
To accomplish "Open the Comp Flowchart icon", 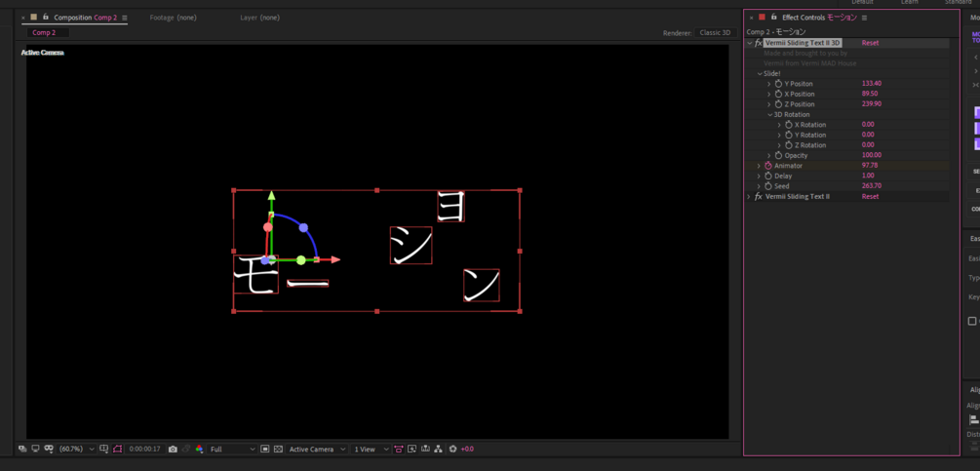I will pos(438,450).
